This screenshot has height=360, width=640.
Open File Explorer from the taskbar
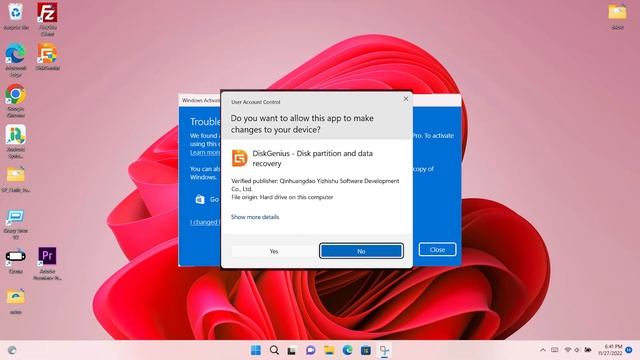tap(329, 350)
